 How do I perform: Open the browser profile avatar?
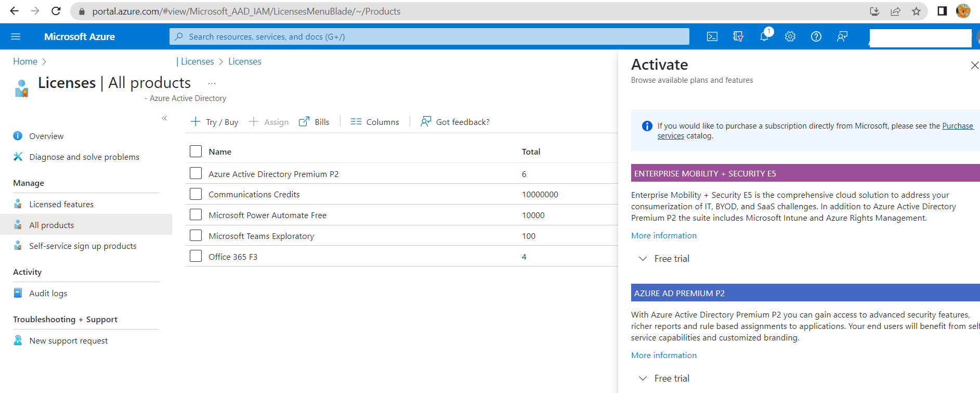coord(963,11)
